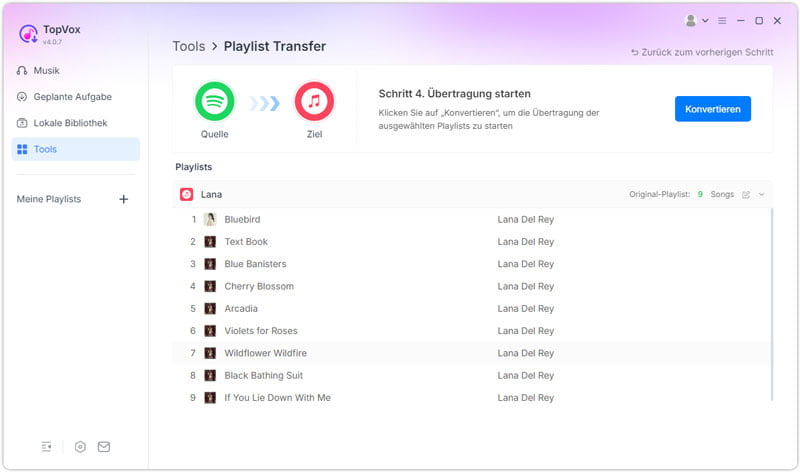Open Geplante Aufgabe in sidebar
Screen dimensions: 800x472
(x=76, y=97)
